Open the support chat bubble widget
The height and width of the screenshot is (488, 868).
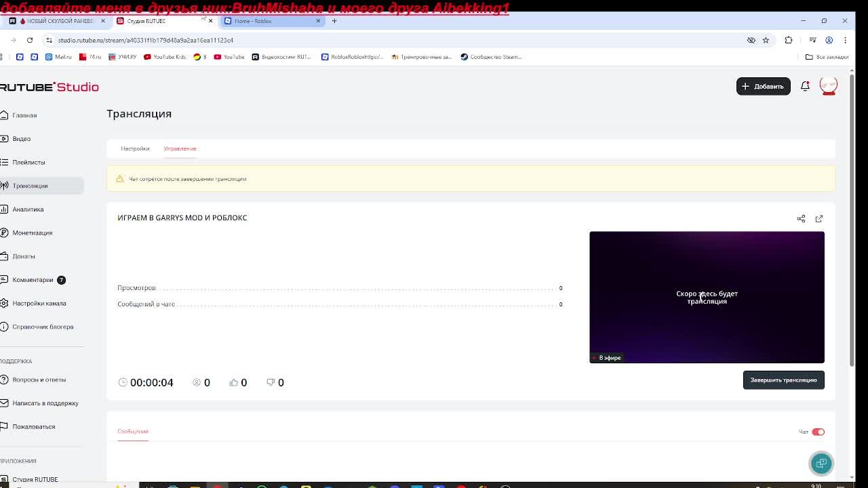pos(821,464)
